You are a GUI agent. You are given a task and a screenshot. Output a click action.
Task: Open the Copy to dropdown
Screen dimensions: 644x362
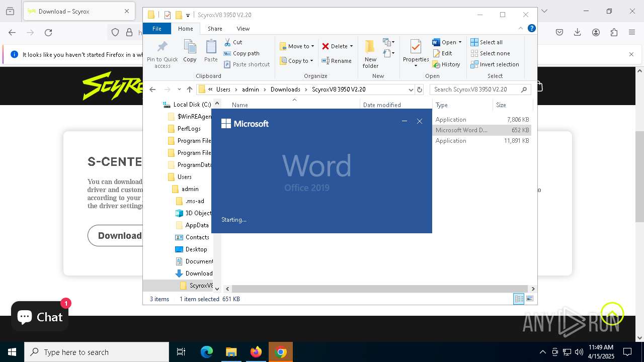296,61
